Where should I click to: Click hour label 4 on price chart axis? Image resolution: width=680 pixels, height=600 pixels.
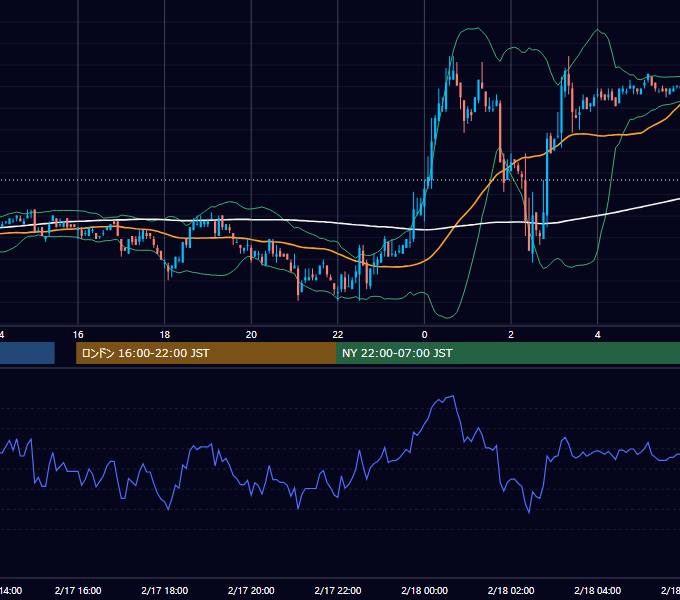coord(598,335)
